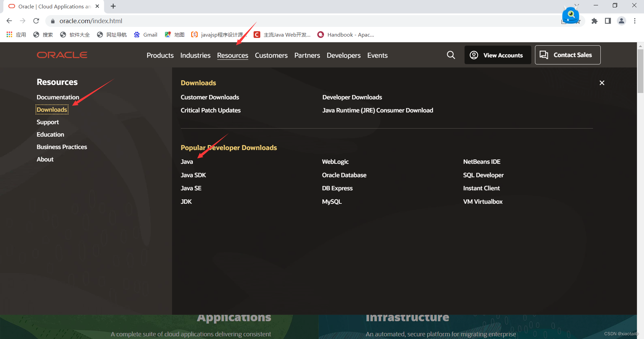Click the Contact Sales chat icon
Image resolution: width=644 pixels, height=339 pixels.
point(544,55)
